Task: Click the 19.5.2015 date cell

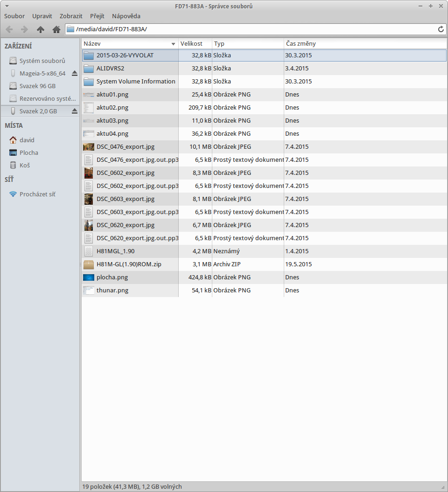Action: point(299,264)
